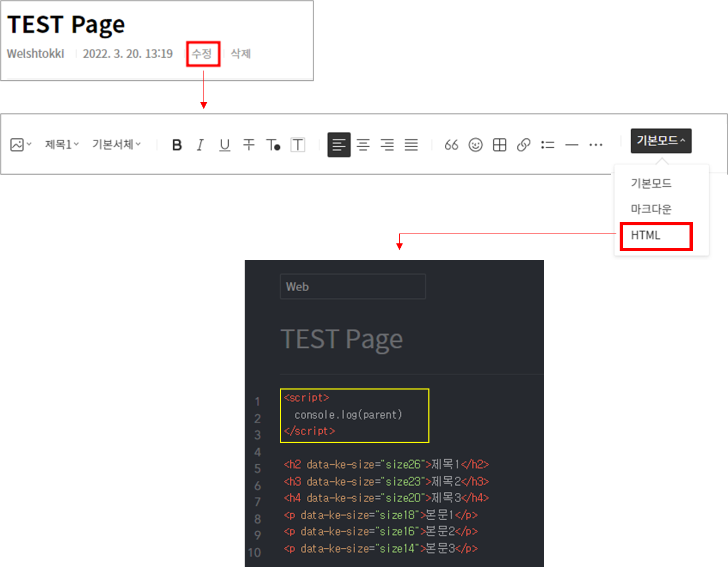
Task: Open the emoji picker
Action: click(x=476, y=145)
